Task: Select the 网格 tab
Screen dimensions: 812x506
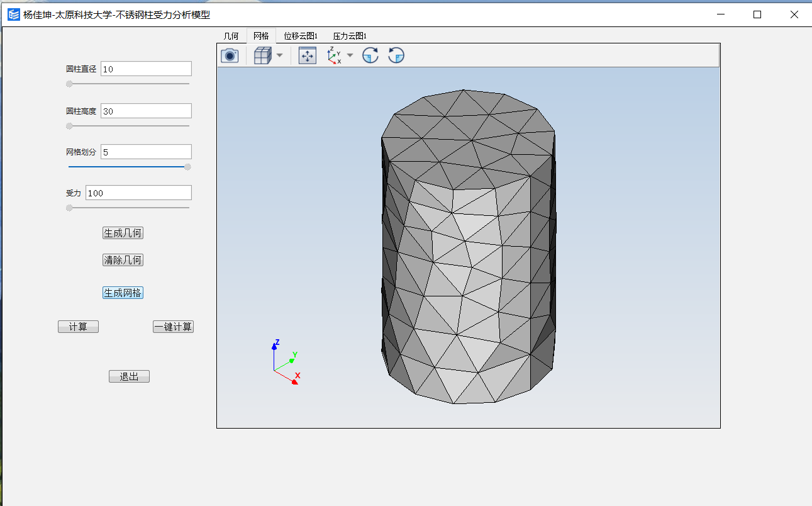Action: (261, 36)
